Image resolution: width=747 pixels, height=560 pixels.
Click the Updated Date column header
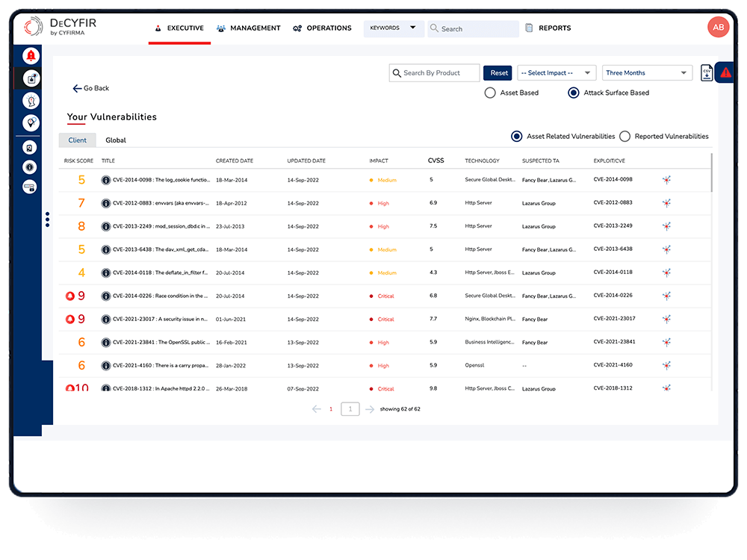pyautogui.click(x=306, y=161)
